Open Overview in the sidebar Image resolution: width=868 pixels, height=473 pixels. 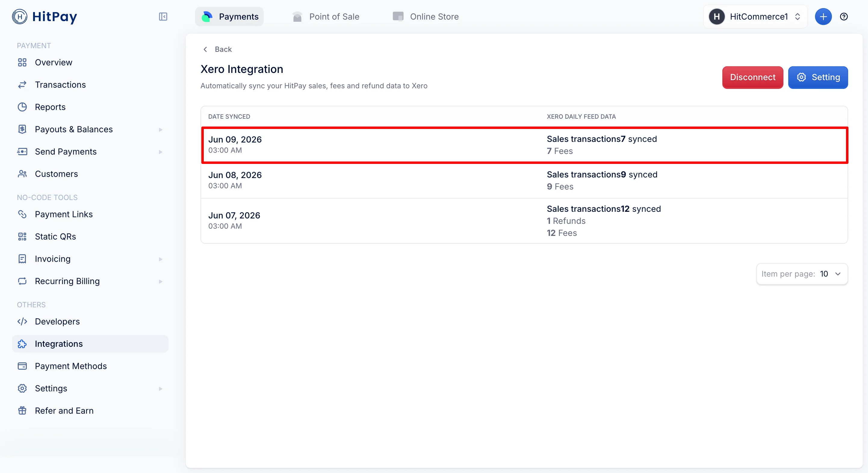[x=90, y=62]
